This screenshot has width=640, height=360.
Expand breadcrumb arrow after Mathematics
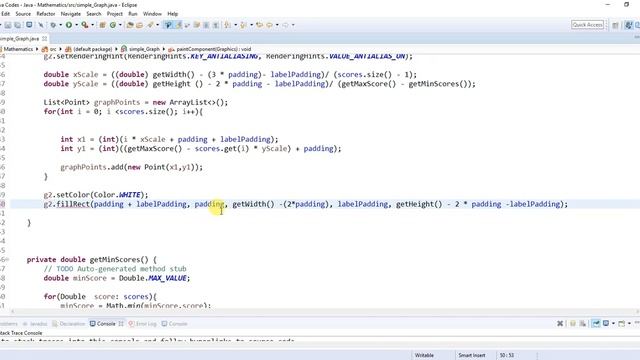pos(37,49)
